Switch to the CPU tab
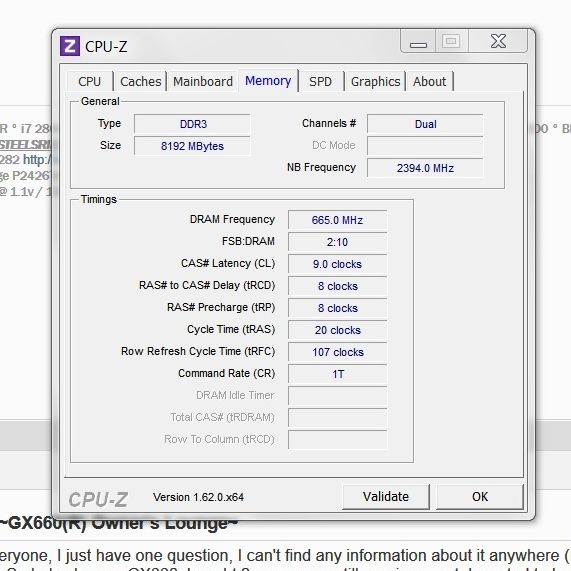This screenshot has width=571, height=571. [x=90, y=81]
